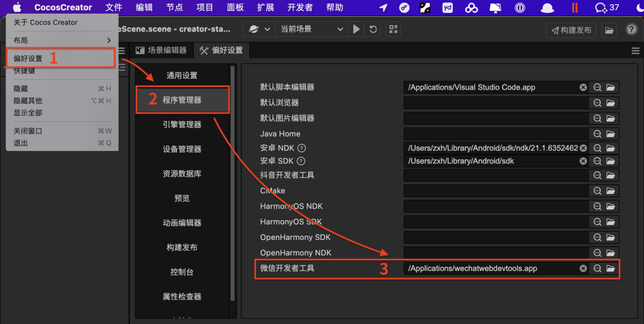Viewport: 644px width, 324px height.
Task: Select 预览 in preferences sidebar
Action: pos(182,198)
